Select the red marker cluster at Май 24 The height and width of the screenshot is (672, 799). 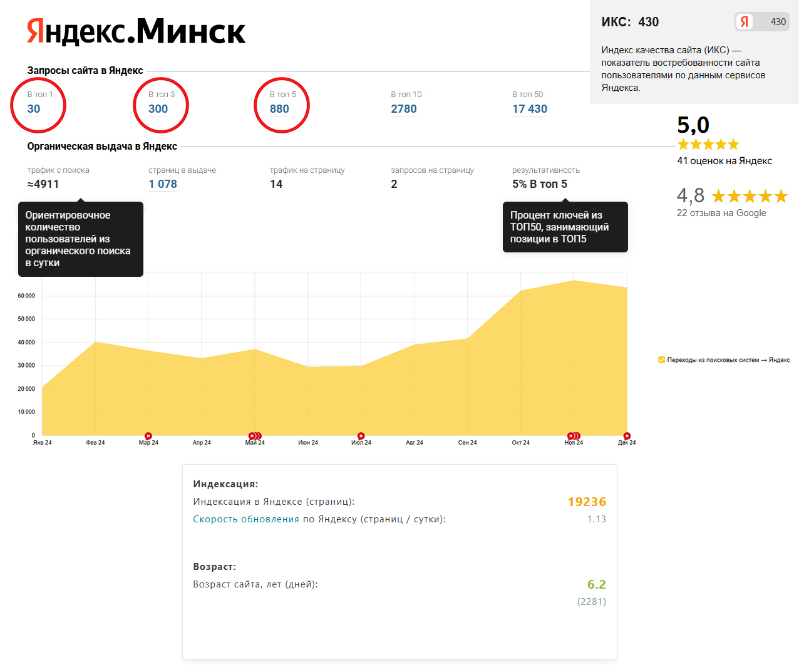coord(255,436)
